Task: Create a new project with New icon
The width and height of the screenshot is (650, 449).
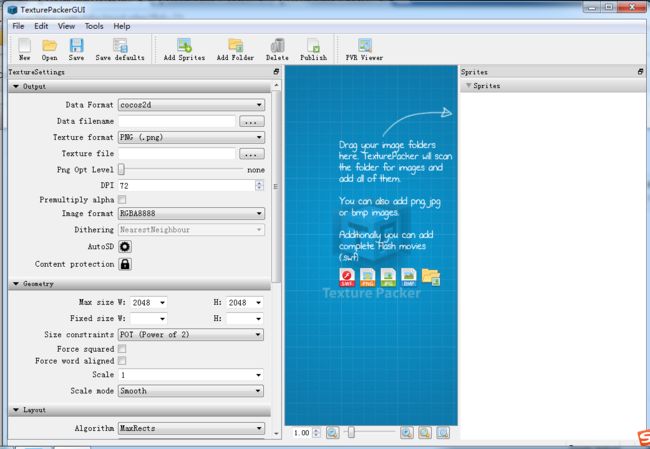Action: click(24, 49)
